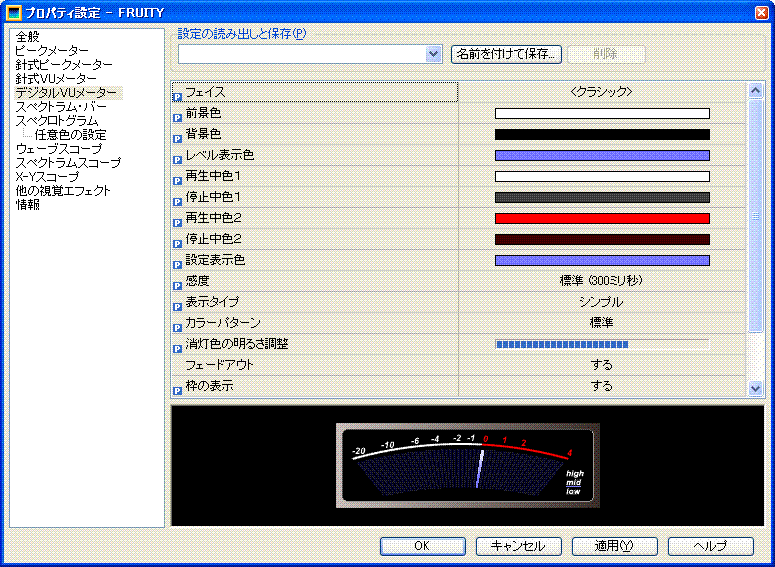Click the P icon beside カラーパターン

(x=178, y=328)
